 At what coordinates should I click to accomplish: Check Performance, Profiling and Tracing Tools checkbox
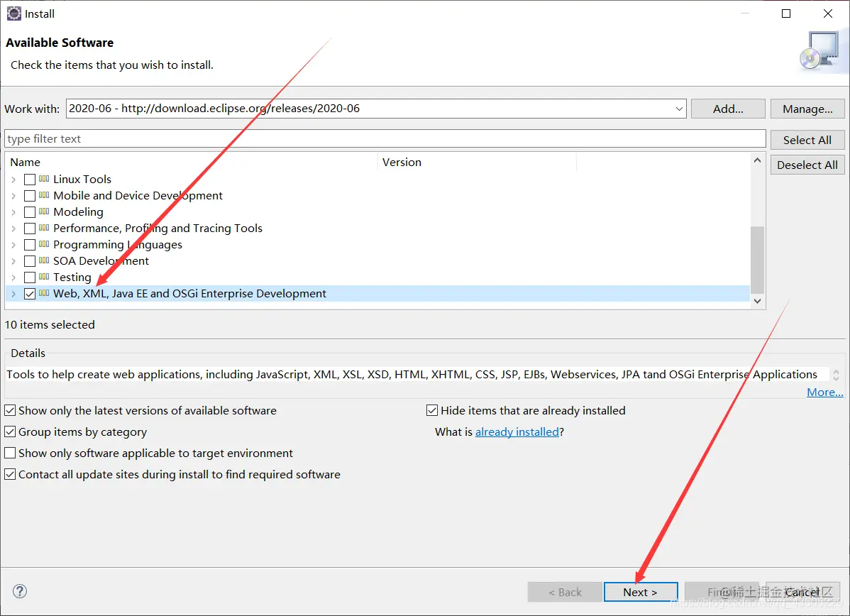30,229
